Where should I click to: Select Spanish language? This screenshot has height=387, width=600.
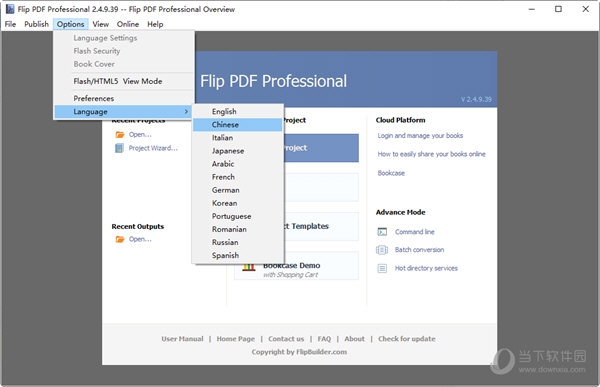click(238, 255)
